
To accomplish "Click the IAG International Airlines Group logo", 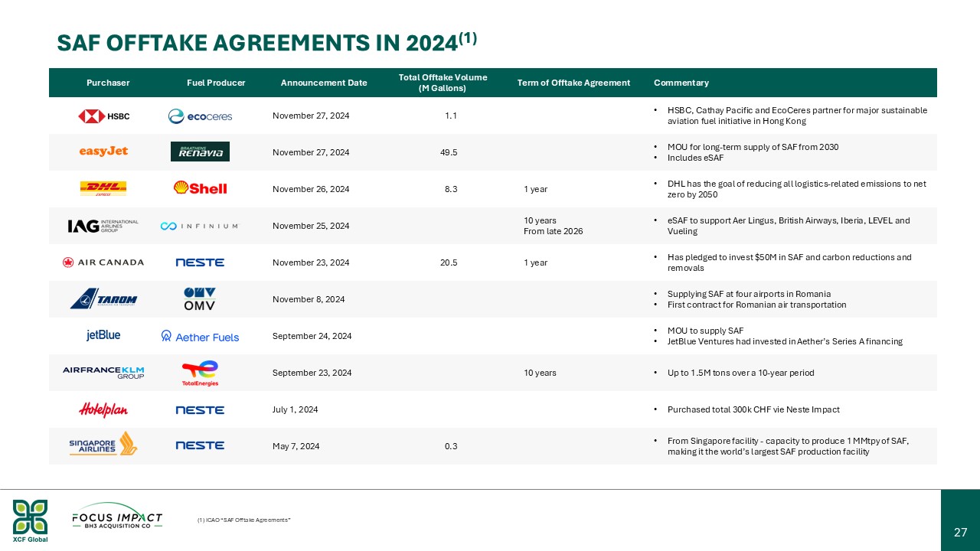I will click(103, 226).
